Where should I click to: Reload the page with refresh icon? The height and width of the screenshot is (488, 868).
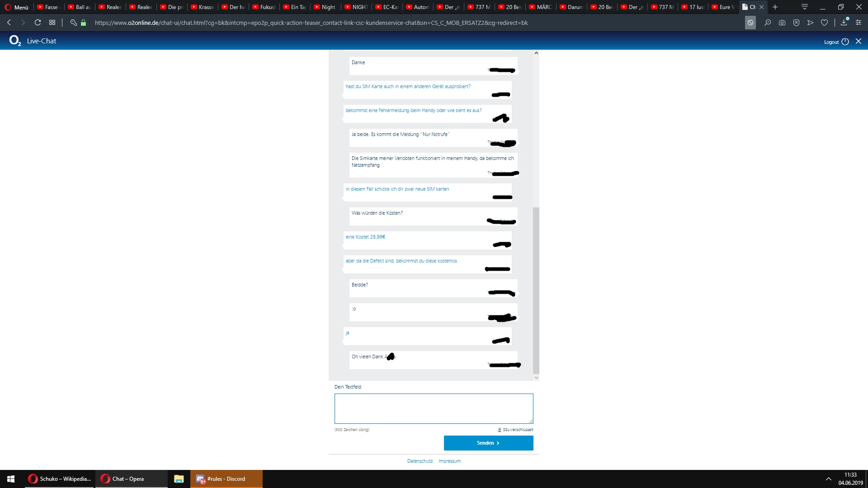point(38,23)
